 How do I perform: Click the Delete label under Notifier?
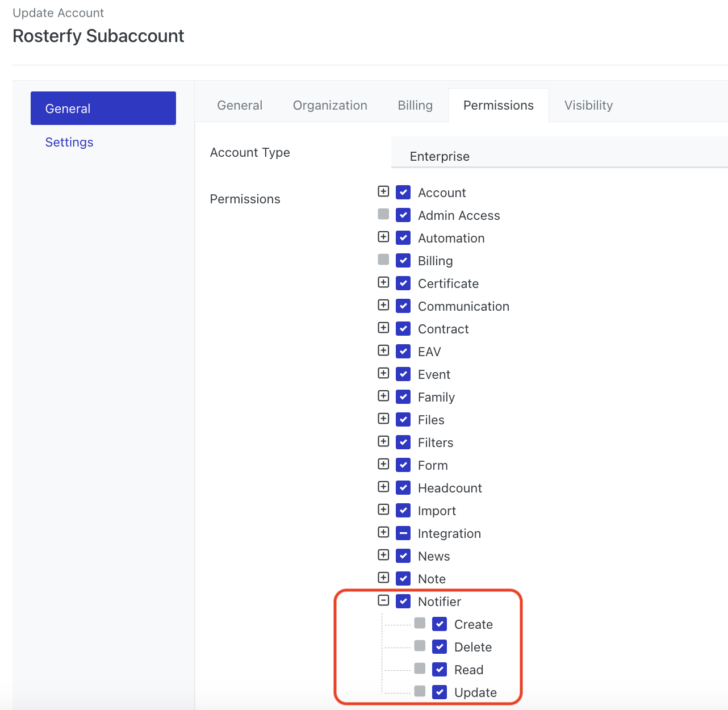pos(473,647)
